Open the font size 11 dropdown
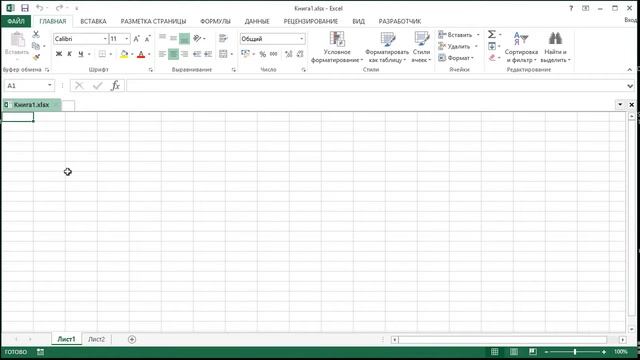 click(127, 39)
